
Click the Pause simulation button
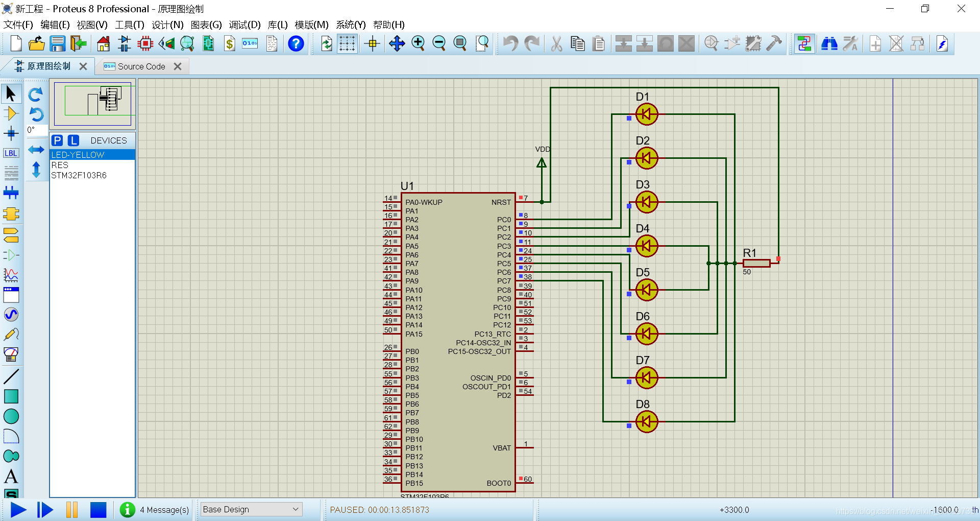(72, 510)
